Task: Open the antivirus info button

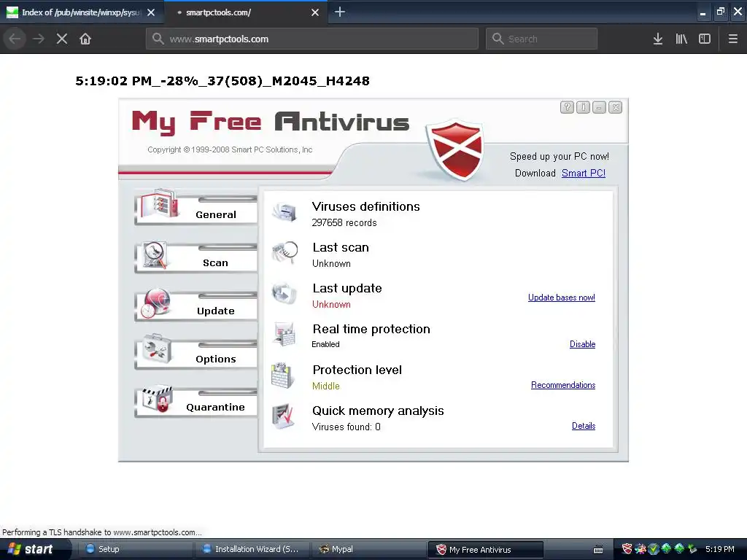Action: pos(583,107)
